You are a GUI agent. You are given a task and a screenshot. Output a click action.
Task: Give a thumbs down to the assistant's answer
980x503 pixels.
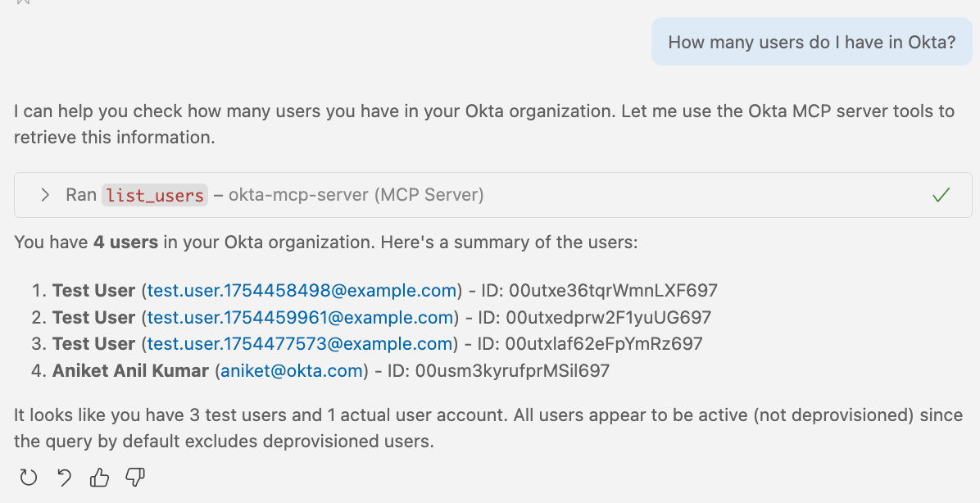[x=134, y=477]
